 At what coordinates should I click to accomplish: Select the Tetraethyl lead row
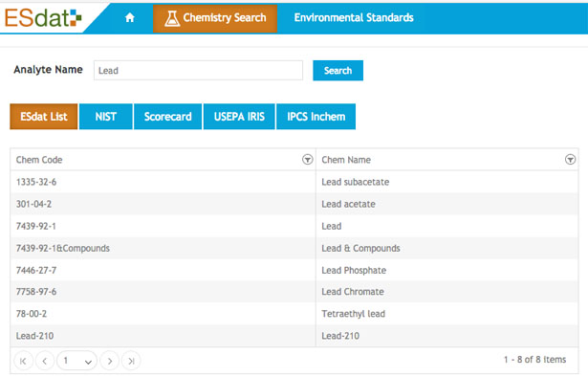pyautogui.click(x=294, y=314)
